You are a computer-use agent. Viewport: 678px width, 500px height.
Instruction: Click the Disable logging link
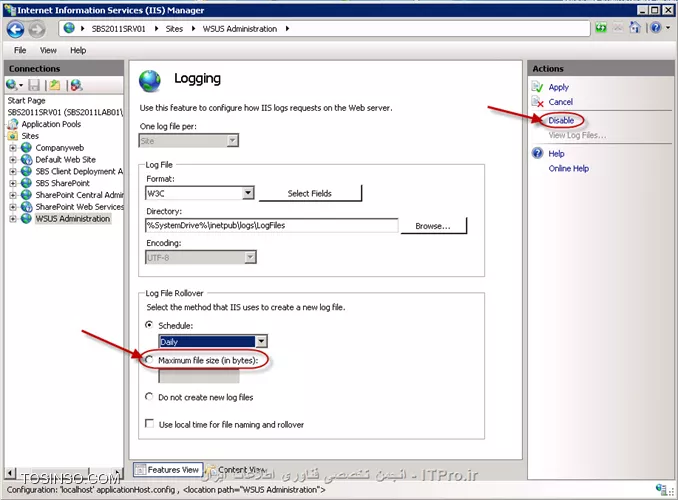561,121
